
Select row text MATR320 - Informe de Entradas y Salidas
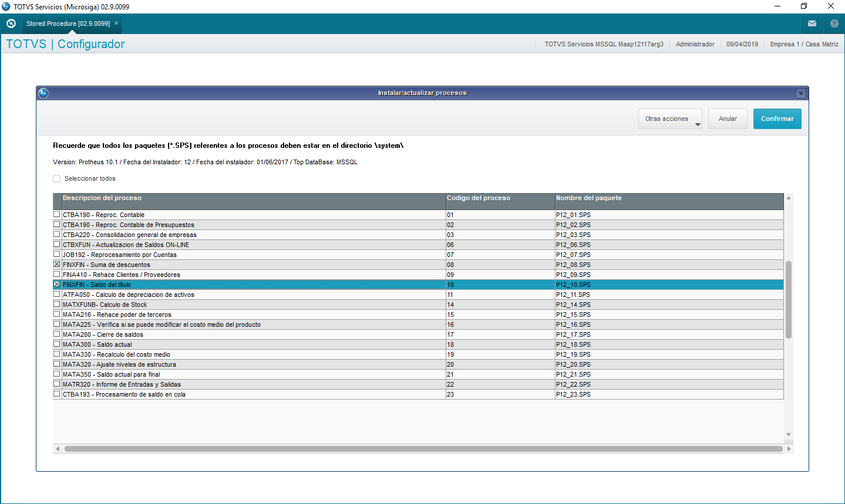click(x=122, y=384)
